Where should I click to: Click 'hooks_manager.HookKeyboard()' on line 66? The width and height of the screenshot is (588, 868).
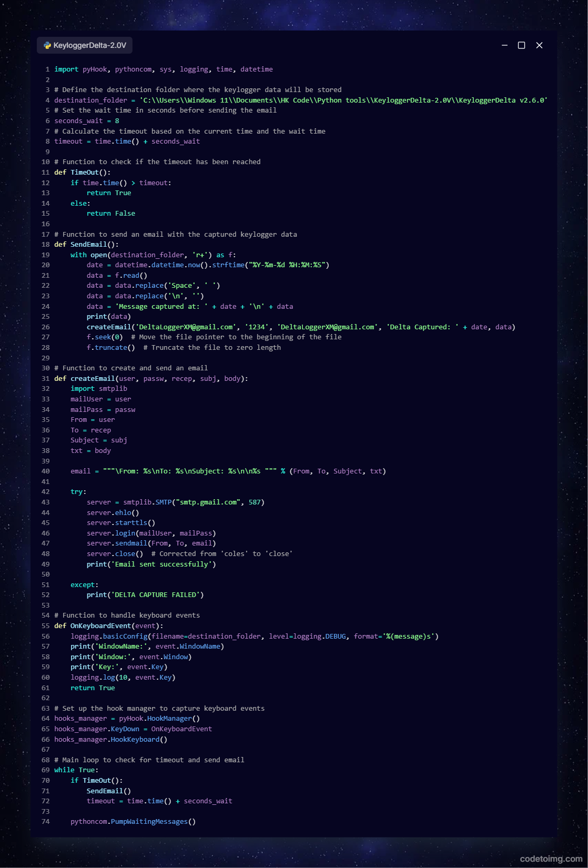111,740
